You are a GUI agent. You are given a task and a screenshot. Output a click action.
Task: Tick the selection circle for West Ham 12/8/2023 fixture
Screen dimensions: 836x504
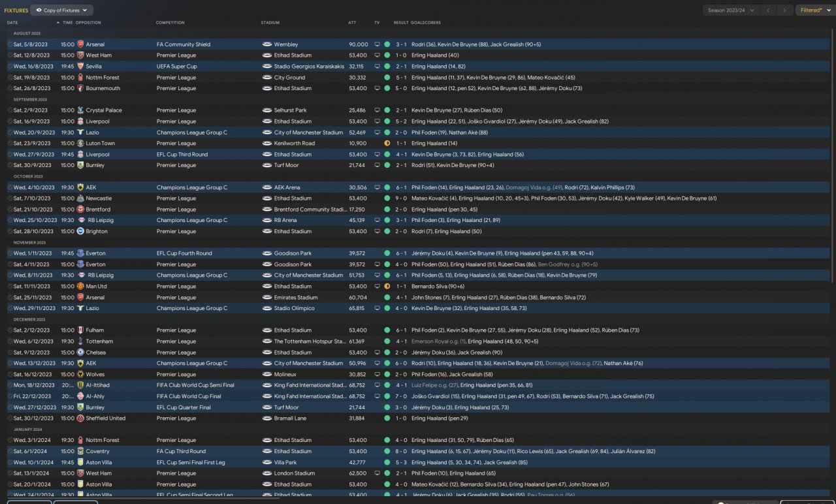10,55
